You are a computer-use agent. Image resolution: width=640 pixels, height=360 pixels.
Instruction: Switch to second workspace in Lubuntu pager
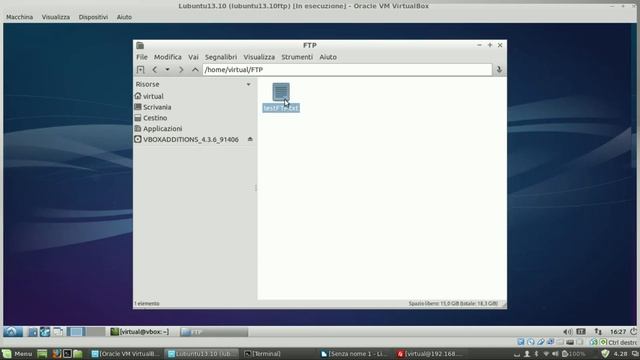[x=96, y=332]
